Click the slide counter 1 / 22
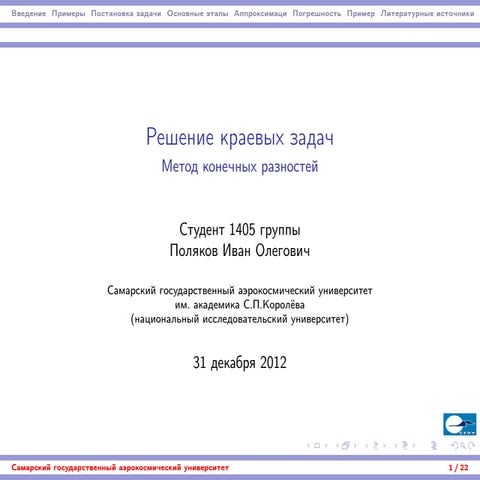Image resolution: width=480 pixels, height=480 pixels. [x=458, y=468]
